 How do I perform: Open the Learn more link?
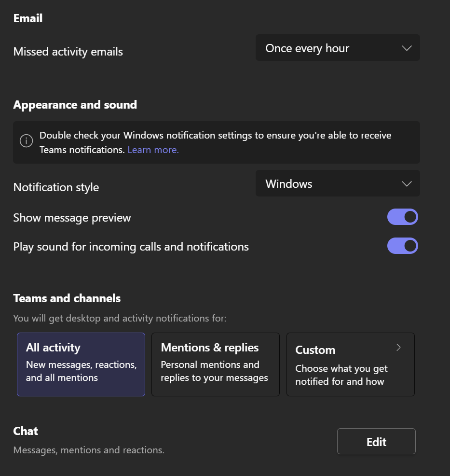(x=153, y=150)
